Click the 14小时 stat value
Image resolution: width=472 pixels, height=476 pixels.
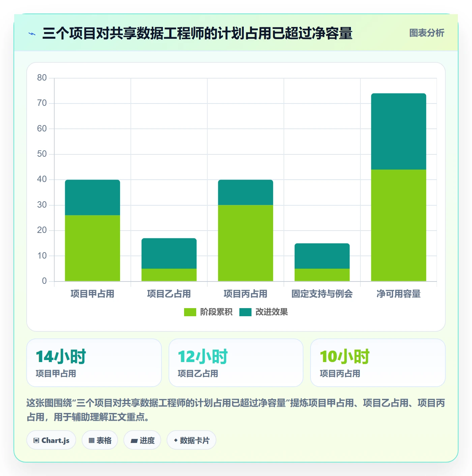tap(61, 357)
